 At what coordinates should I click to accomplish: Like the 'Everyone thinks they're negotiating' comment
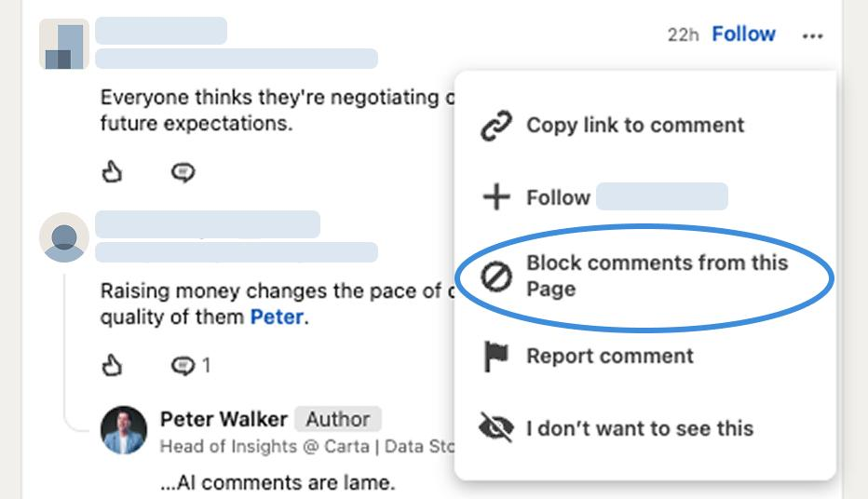[112, 172]
